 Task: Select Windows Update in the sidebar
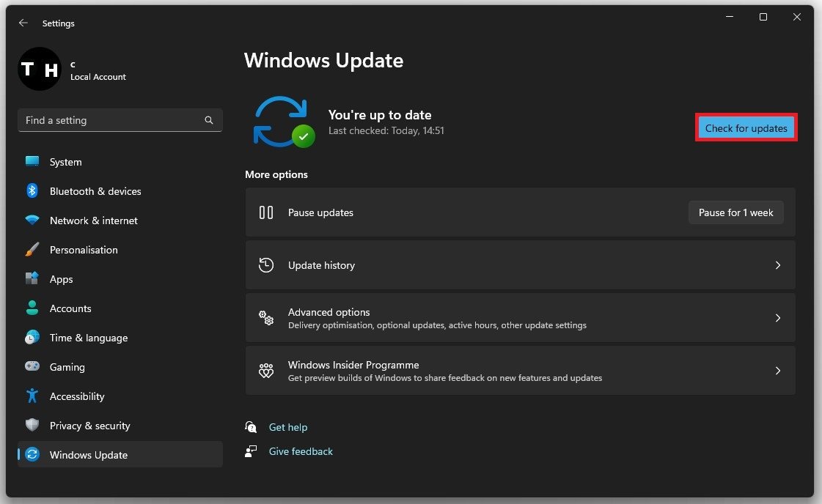[x=88, y=455]
